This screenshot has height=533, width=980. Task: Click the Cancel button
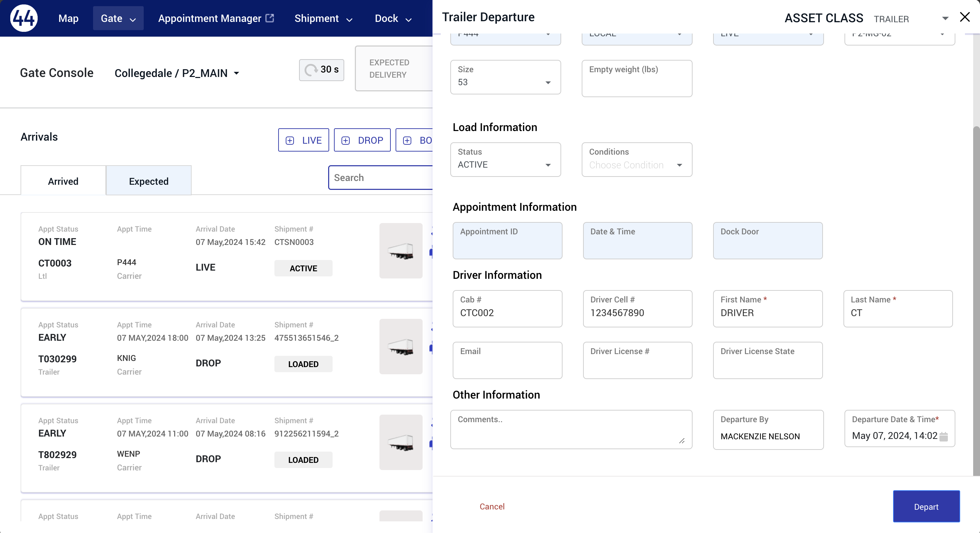[492, 506]
